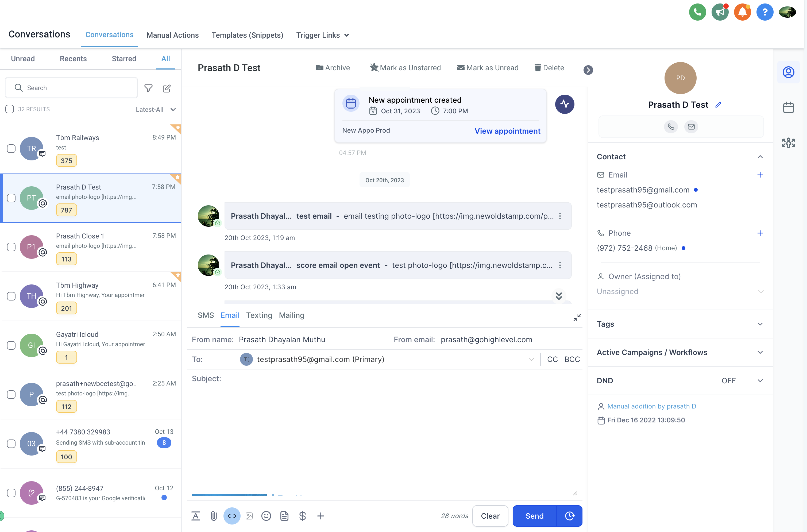
Task: Select the Tbm Railways conversation checkbox
Action: coord(11,149)
